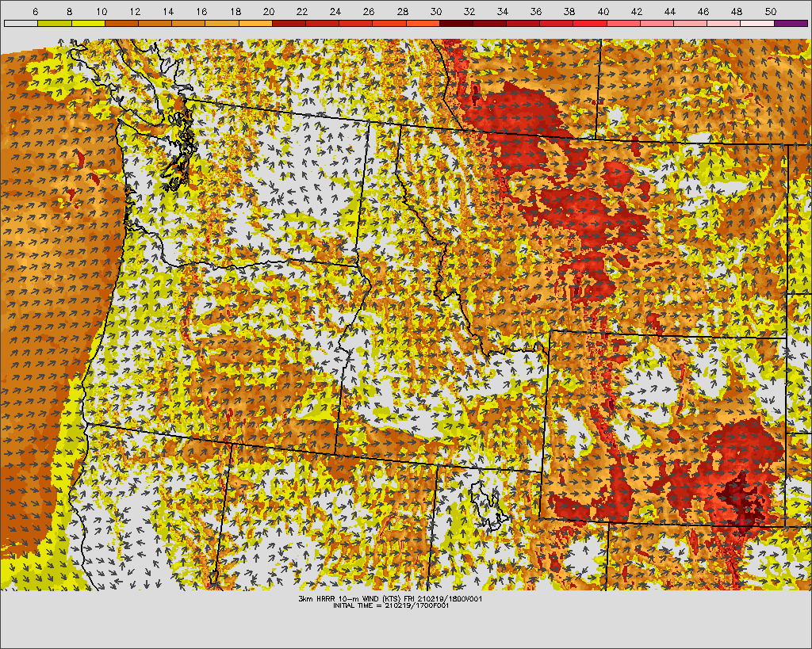
Task: Select the olive 6–8 knot legend swatch
Action: 55,23
